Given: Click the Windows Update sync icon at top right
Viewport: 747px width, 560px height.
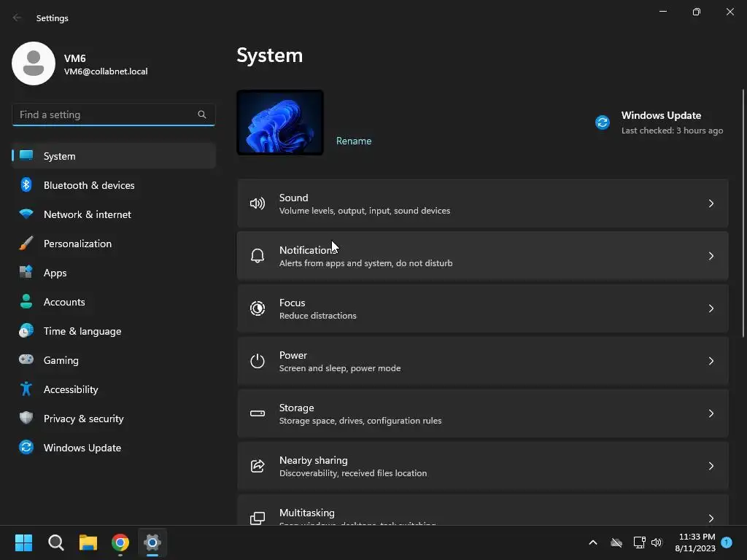Looking at the screenshot, I should pos(602,122).
